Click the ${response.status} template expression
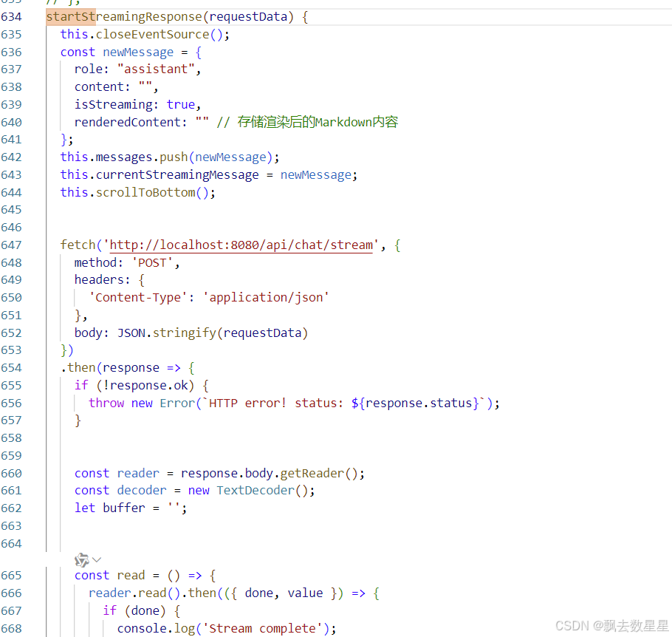This screenshot has height=637, width=672. (x=415, y=403)
